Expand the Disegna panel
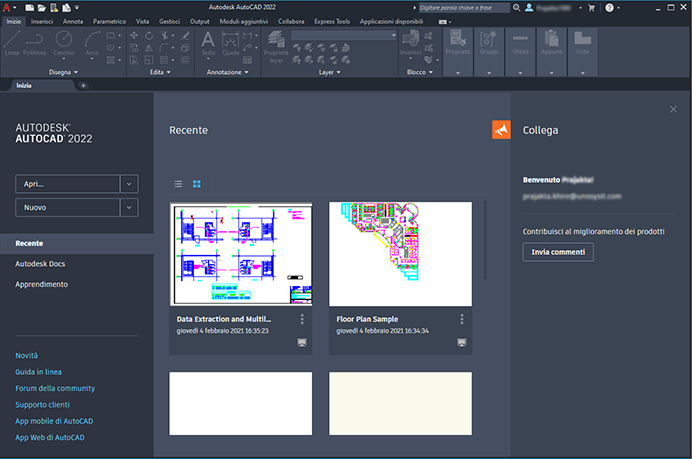Image resolution: width=692 pixels, height=459 pixels. pos(63,72)
